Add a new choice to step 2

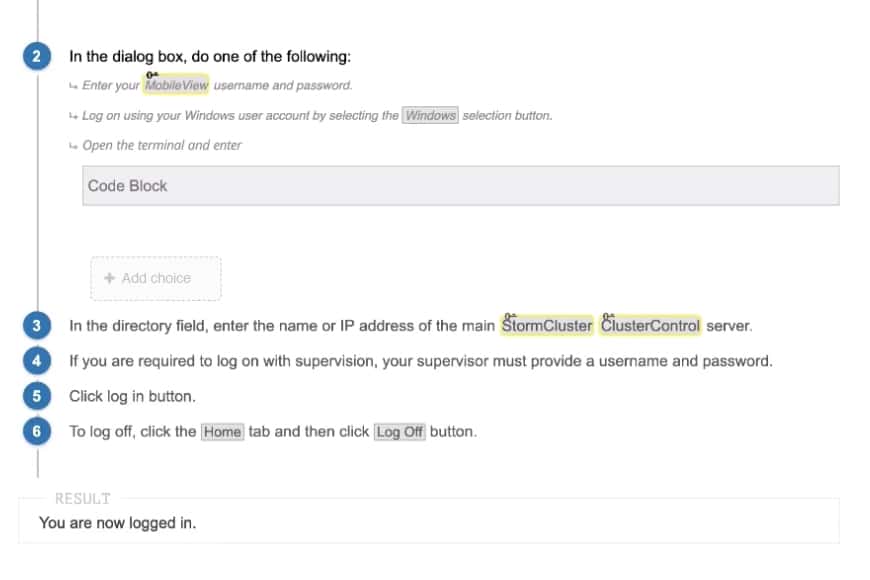click(x=156, y=278)
